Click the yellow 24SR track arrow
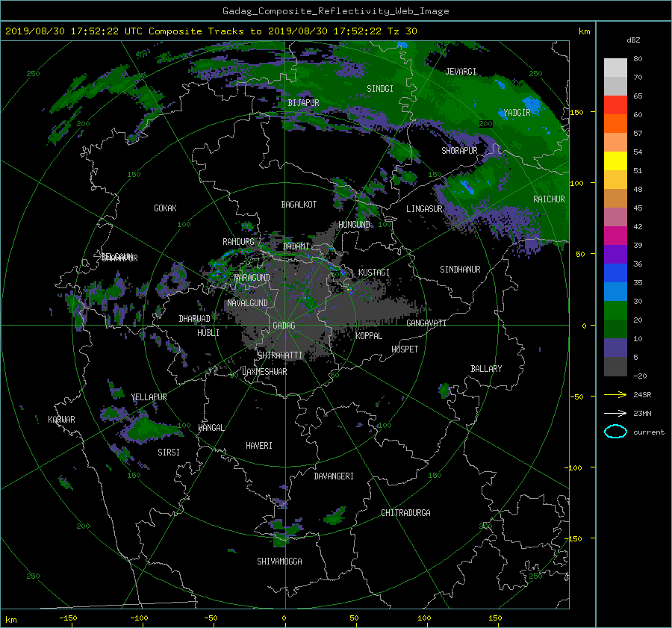 tap(615, 394)
